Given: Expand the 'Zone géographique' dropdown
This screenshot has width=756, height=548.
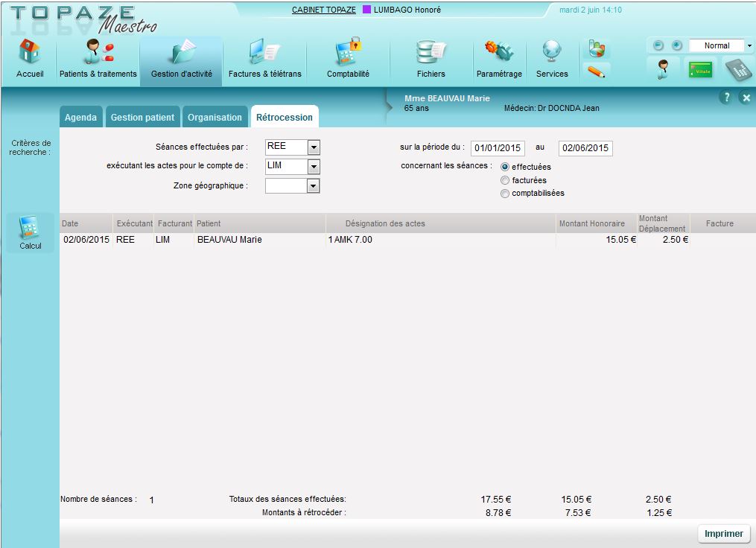Looking at the screenshot, I should tap(314, 186).
